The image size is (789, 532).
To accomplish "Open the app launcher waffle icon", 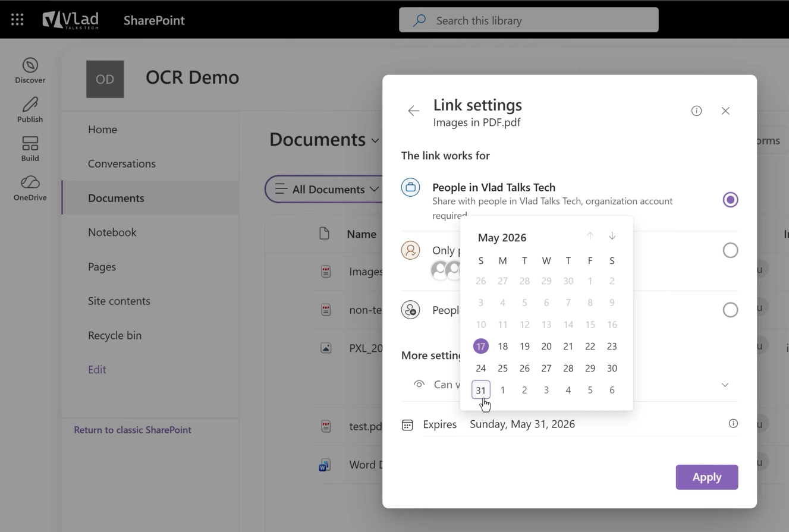I will (x=17, y=20).
